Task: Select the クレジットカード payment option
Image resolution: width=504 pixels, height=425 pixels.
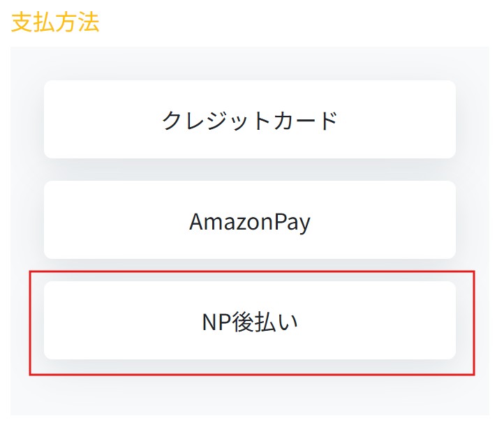Action: point(249,120)
